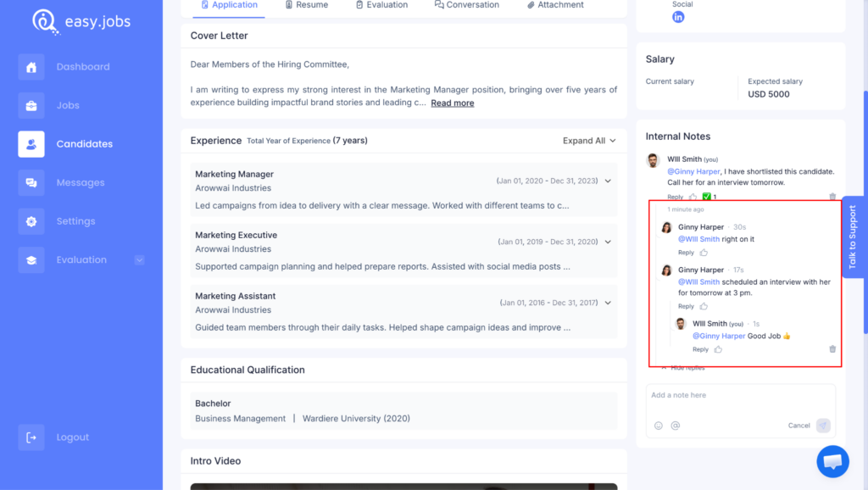Send the internal note
Viewport: 868px width, 490px height.
click(823, 426)
